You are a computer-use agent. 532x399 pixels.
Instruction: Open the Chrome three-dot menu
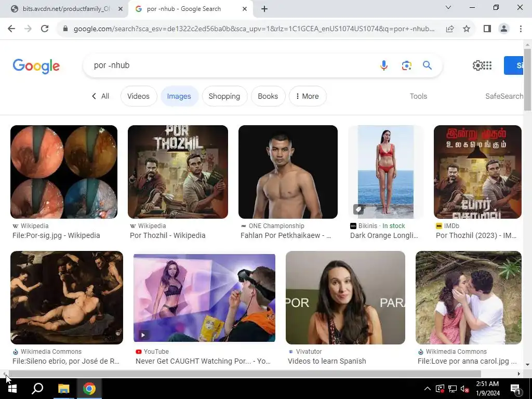[x=521, y=29]
